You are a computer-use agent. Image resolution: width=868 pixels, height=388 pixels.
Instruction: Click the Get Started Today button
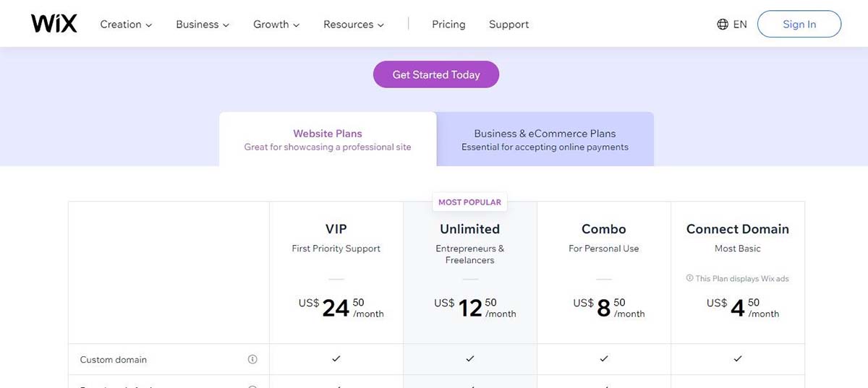436,74
